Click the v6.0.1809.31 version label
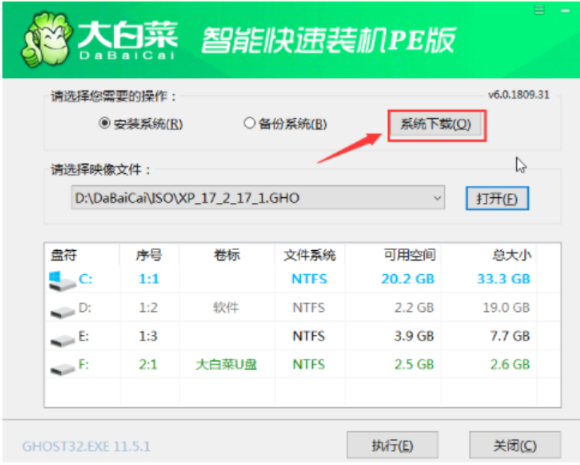This screenshot has width=580, height=465. click(519, 95)
